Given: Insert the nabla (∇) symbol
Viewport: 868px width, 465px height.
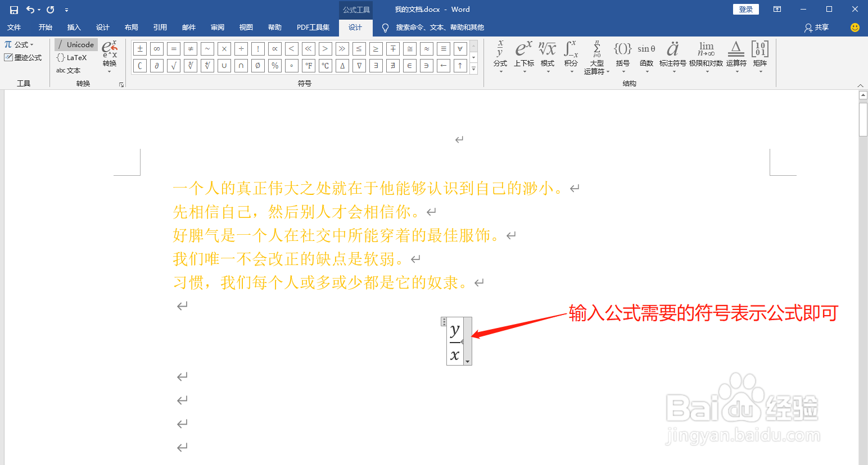Looking at the screenshot, I should click(x=359, y=66).
